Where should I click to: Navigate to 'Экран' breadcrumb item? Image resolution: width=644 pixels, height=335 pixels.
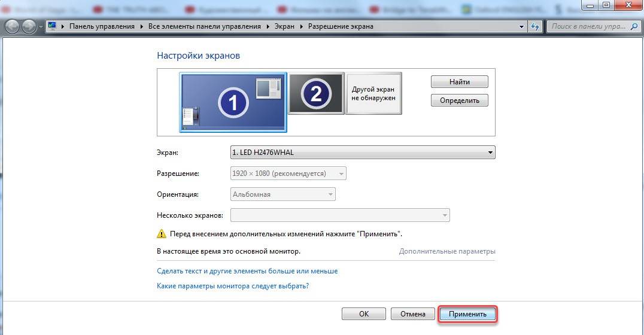click(284, 27)
